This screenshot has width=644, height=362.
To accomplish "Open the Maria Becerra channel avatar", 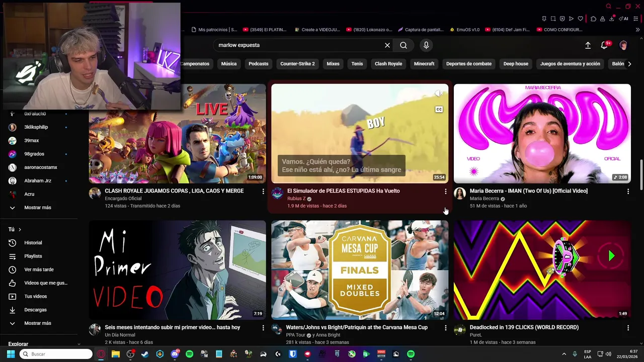I will pyautogui.click(x=460, y=194).
